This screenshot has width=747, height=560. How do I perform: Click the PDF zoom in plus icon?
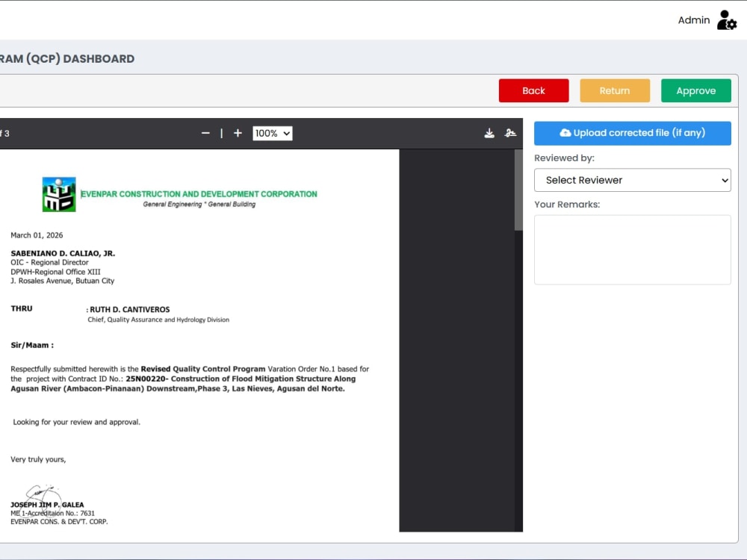coord(238,134)
